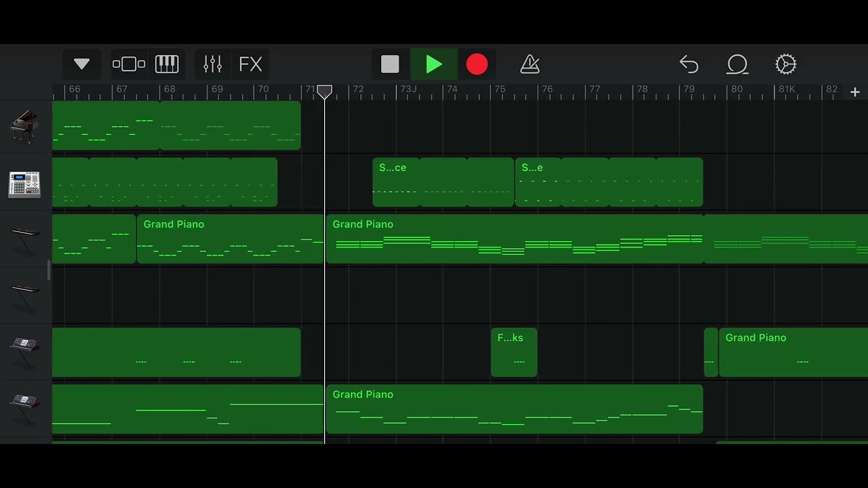Toggle the metronome

point(530,64)
